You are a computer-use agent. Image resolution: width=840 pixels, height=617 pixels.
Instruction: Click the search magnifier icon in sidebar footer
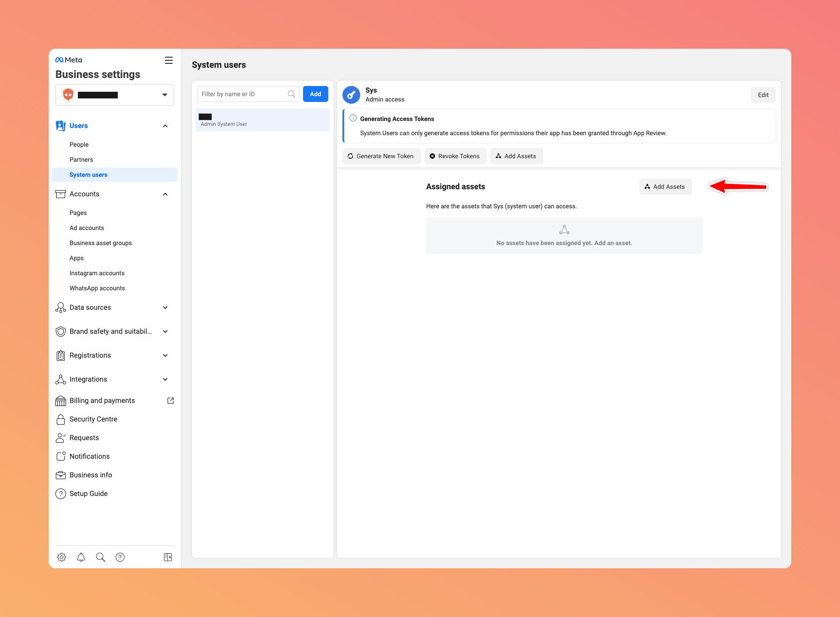[x=101, y=557]
